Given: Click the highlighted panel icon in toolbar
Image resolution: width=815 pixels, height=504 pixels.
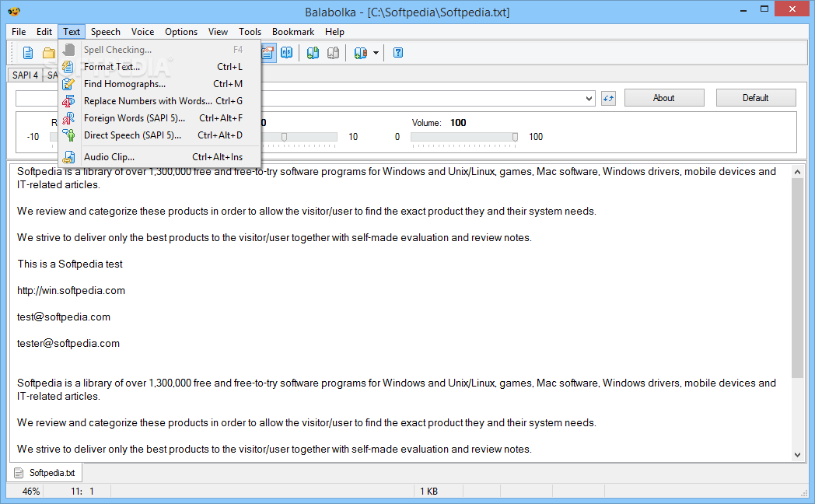Looking at the screenshot, I should (x=268, y=52).
